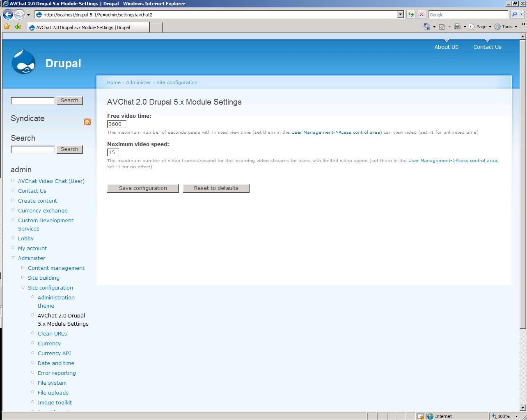Open the Home button dropdown arrow
Screen dimensions: 527x420
pos(434,27)
